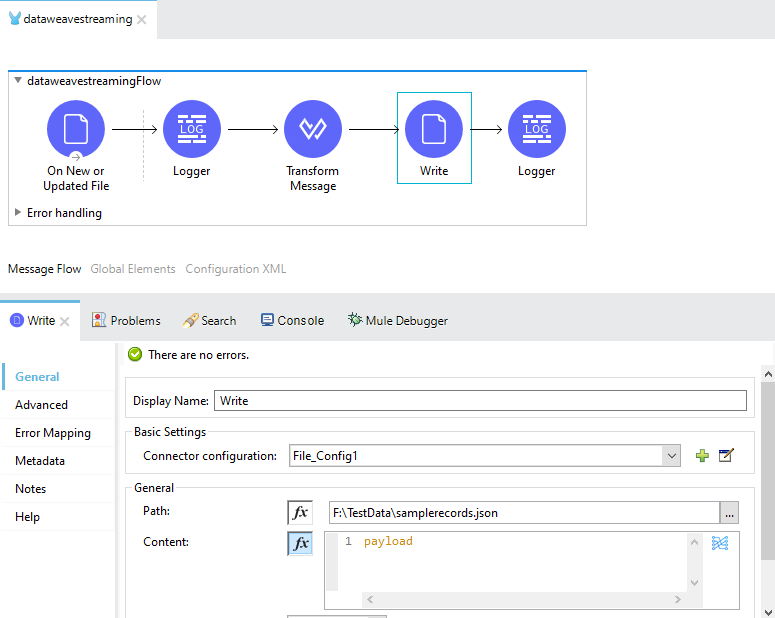Click into the Path field with samplerecords.json
Viewport: 775px width, 618px height.
(524, 513)
